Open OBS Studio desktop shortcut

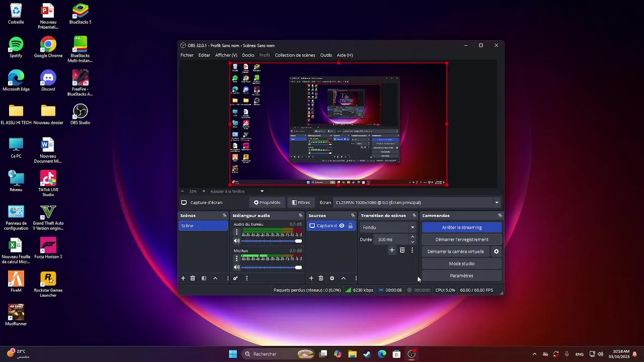tap(80, 114)
